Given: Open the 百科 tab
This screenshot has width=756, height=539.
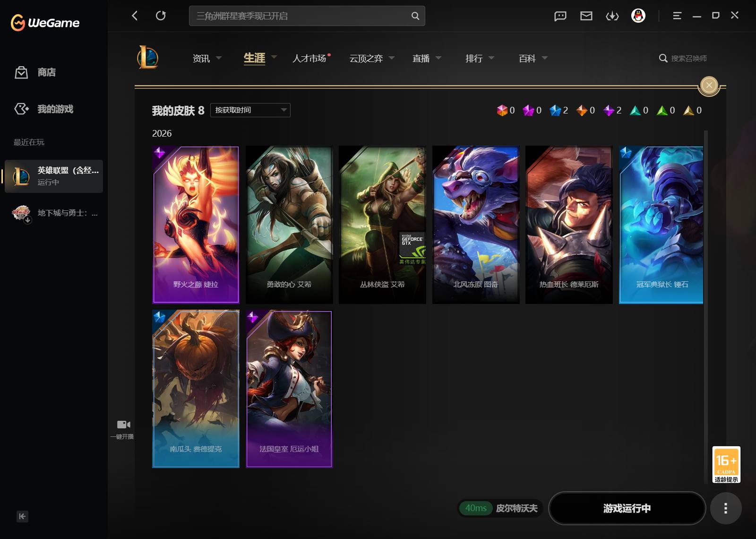Looking at the screenshot, I should [527, 58].
